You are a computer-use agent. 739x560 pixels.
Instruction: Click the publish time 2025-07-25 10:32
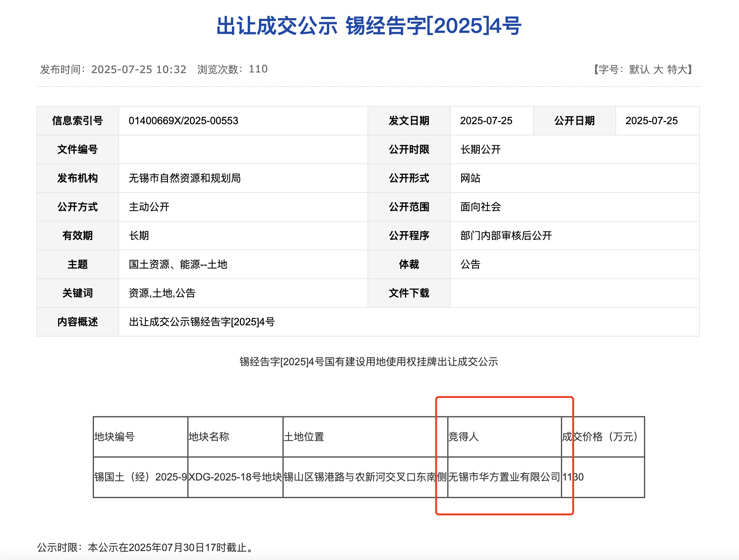coord(138,70)
